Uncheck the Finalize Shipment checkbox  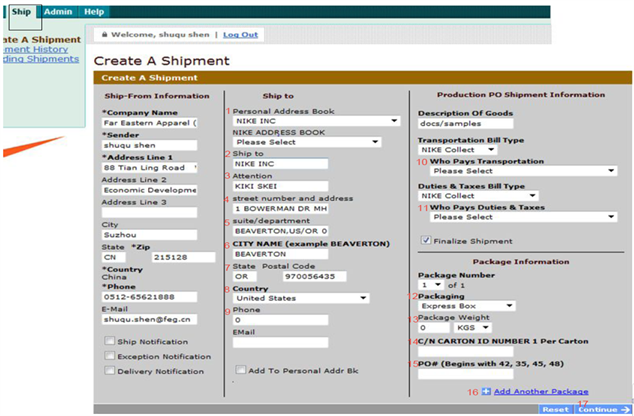pyautogui.click(x=426, y=240)
